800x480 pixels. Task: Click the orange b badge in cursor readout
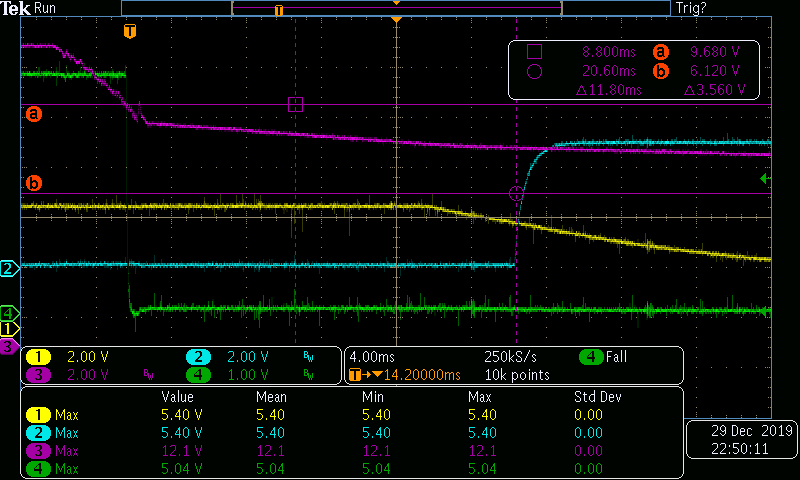pyautogui.click(x=660, y=71)
